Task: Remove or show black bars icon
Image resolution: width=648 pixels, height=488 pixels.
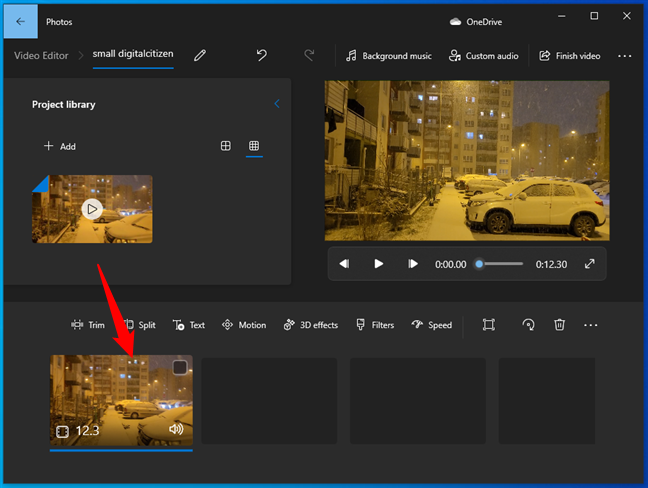Action: pyautogui.click(x=488, y=325)
